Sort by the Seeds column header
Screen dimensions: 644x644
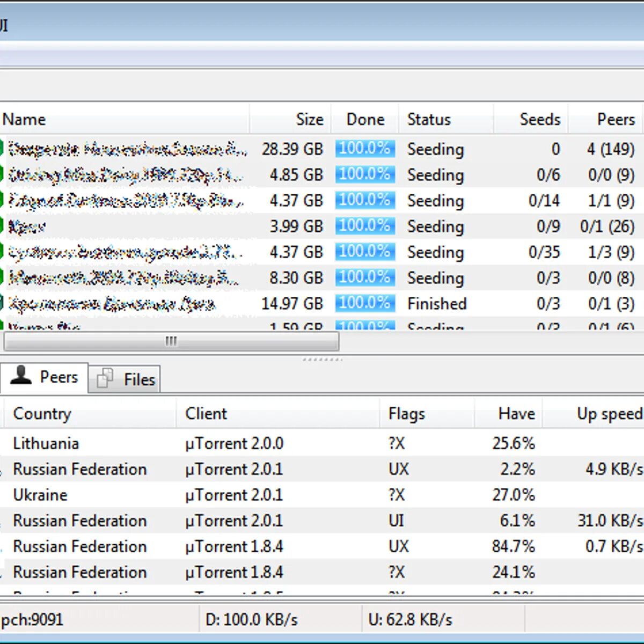coord(531,119)
